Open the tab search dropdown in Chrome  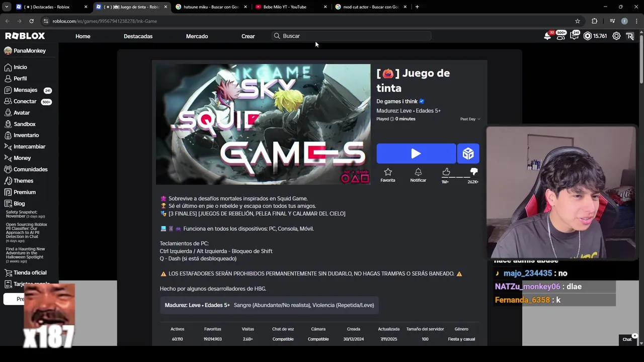7,7
